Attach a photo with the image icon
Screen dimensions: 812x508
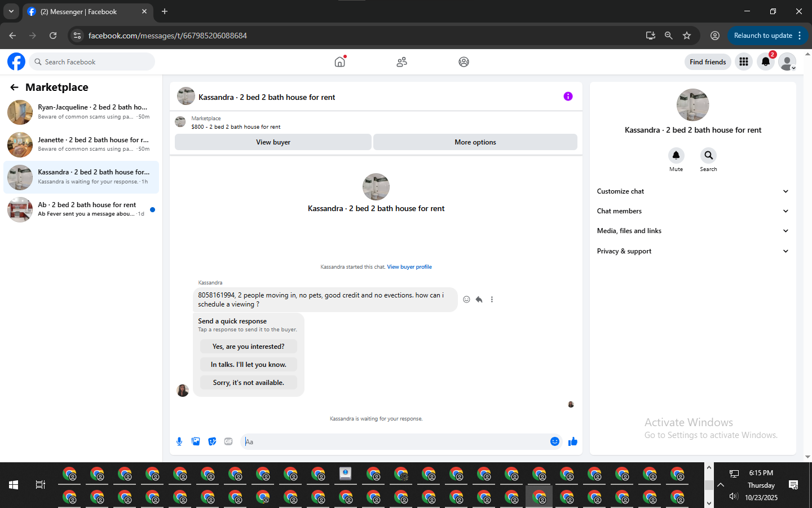[x=196, y=441]
